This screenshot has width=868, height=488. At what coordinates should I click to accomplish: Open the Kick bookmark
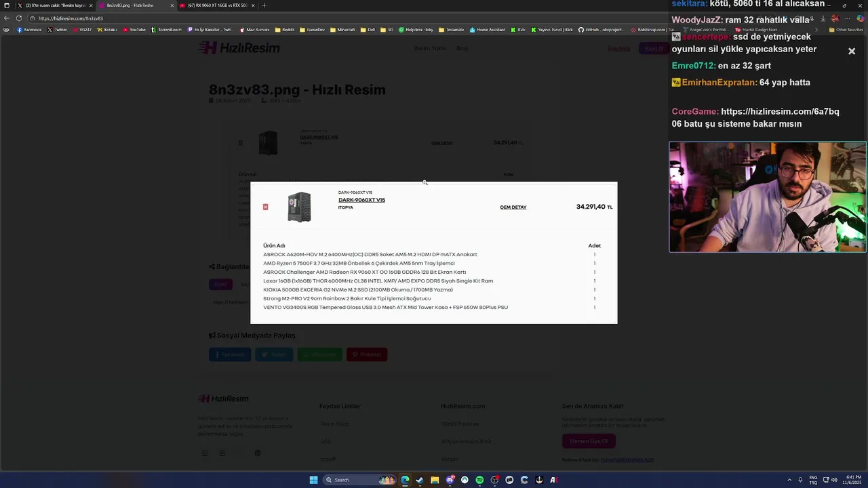click(518, 30)
